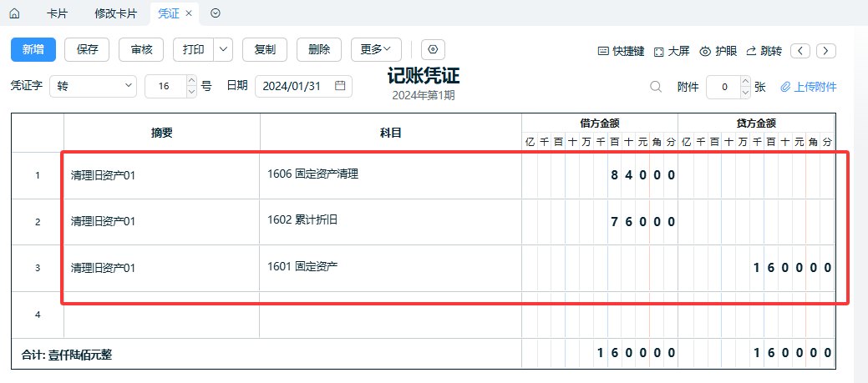Viewport: 868px width, 383px height.
Task: Close the 凭证 tab
Action: (x=189, y=13)
